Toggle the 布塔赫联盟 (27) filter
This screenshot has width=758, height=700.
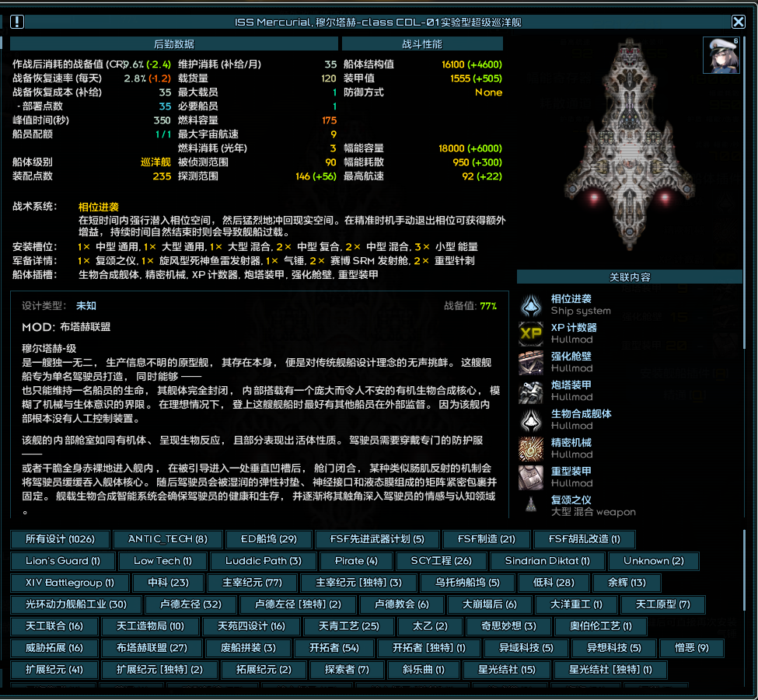[152, 648]
